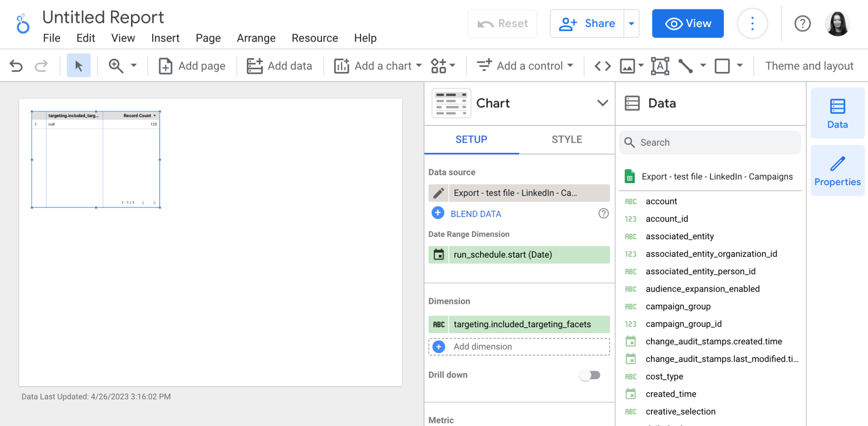Image resolution: width=868 pixels, height=426 pixels.
Task: Expand the Add a control dropdown
Action: pos(526,66)
